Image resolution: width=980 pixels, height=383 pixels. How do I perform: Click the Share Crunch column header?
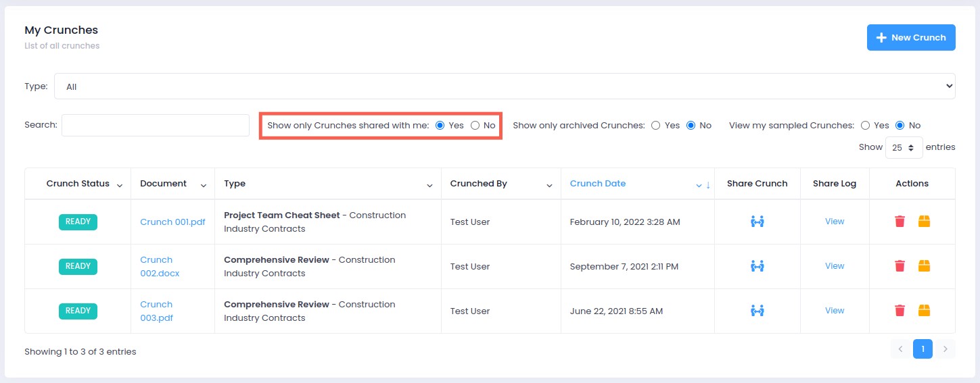click(x=757, y=184)
